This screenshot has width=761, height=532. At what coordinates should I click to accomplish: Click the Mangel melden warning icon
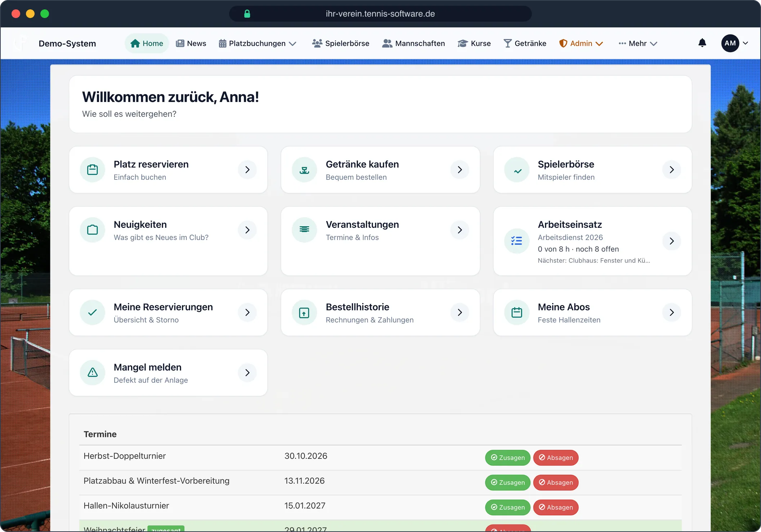tap(93, 373)
